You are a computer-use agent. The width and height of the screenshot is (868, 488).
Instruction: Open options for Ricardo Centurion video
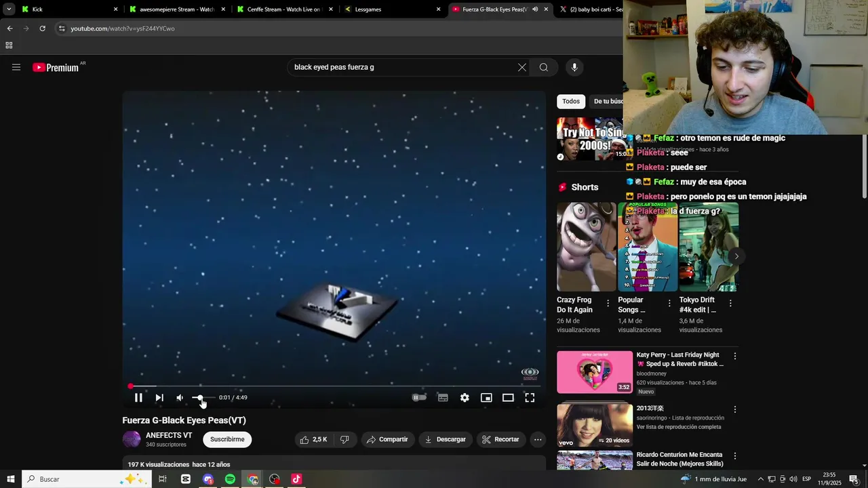tap(734, 455)
